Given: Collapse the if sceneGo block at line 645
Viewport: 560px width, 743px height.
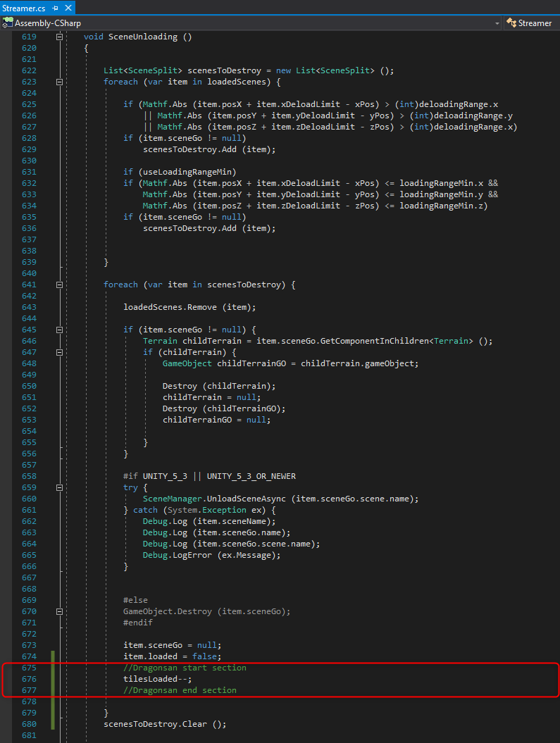Looking at the screenshot, I should [60, 330].
